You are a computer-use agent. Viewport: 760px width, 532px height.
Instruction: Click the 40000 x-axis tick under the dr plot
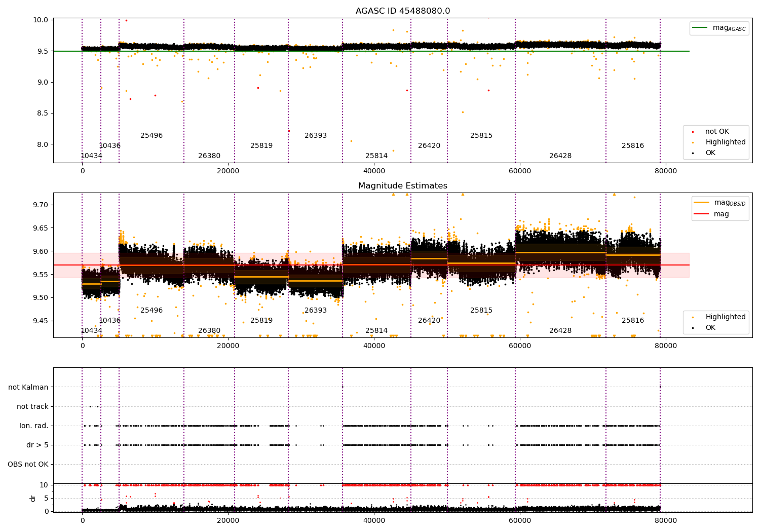(374, 520)
